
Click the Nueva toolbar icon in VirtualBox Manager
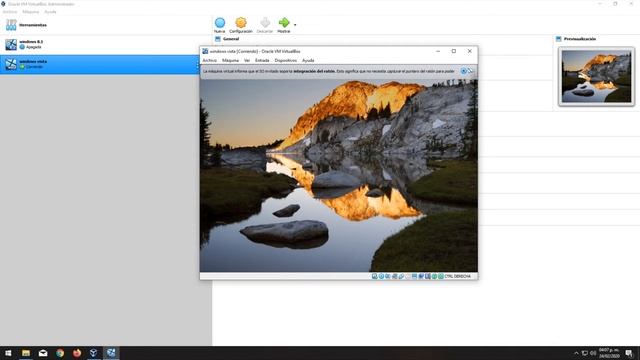[x=220, y=22]
